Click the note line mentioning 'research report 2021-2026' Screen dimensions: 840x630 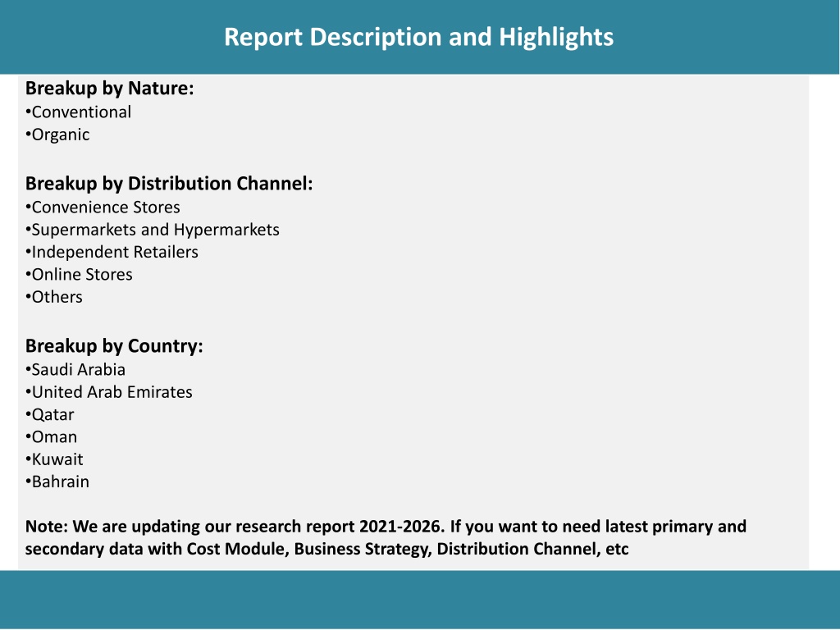[x=386, y=527]
